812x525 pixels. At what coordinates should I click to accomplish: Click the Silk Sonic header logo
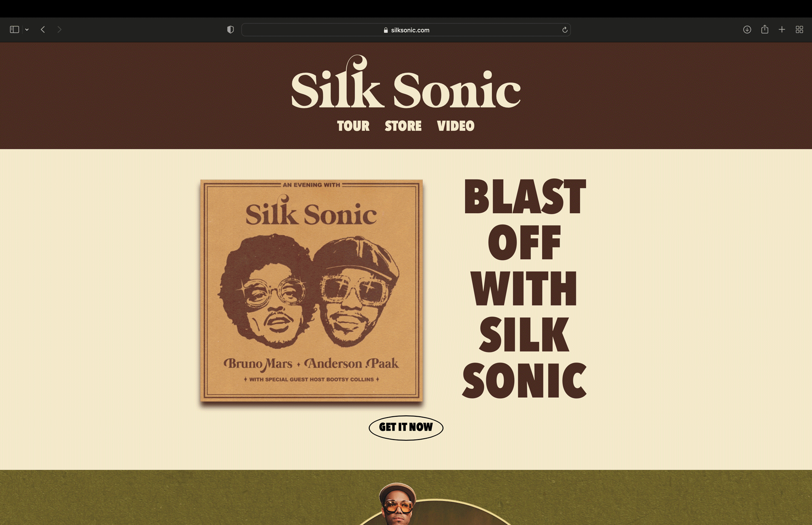pyautogui.click(x=406, y=82)
